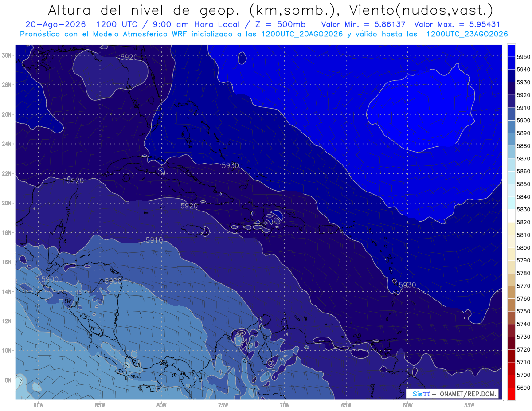Click the 14N latitude axis label
The width and height of the screenshot is (532, 411).
pos(7,292)
